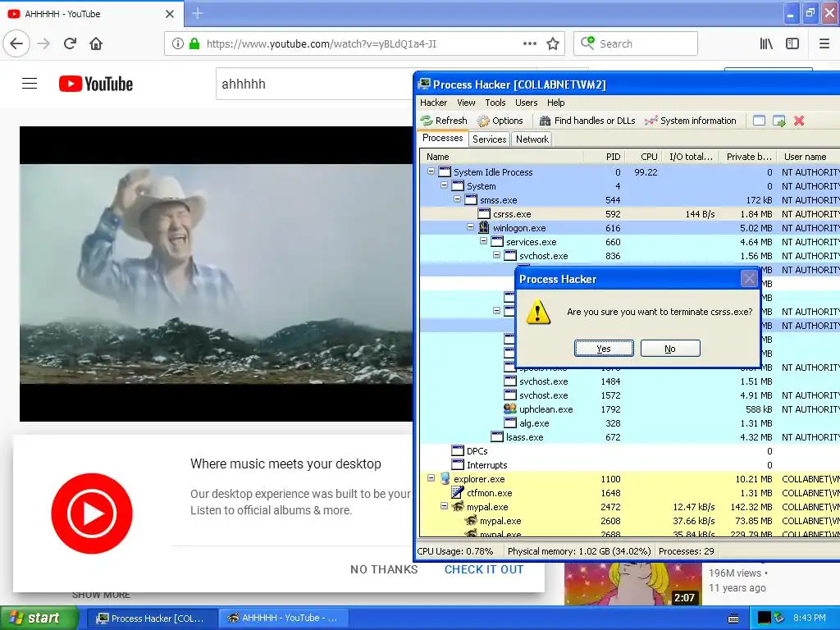Click the YouTube search field with ahhhhh
This screenshot has width=840, height=630.
point(316,84)
